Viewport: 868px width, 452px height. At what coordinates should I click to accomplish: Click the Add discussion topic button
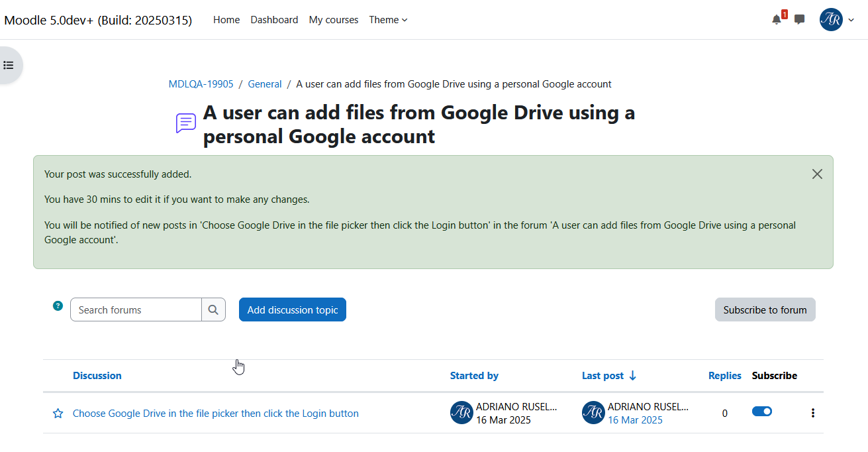pyautogui.click(x=293, y=310)
